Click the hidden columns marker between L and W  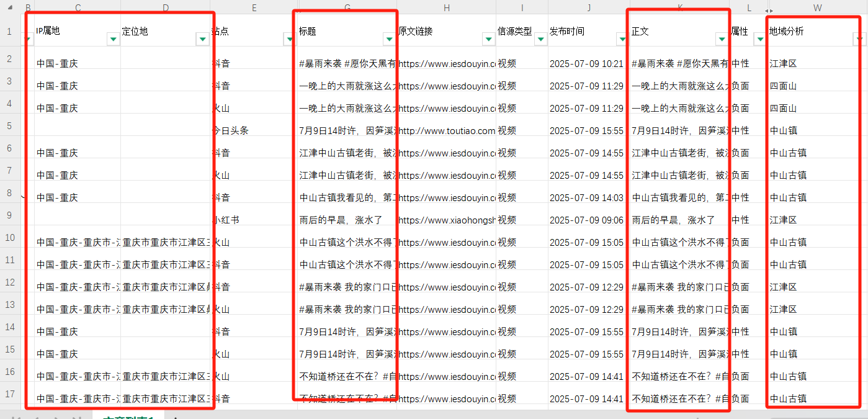click(769, 11)
